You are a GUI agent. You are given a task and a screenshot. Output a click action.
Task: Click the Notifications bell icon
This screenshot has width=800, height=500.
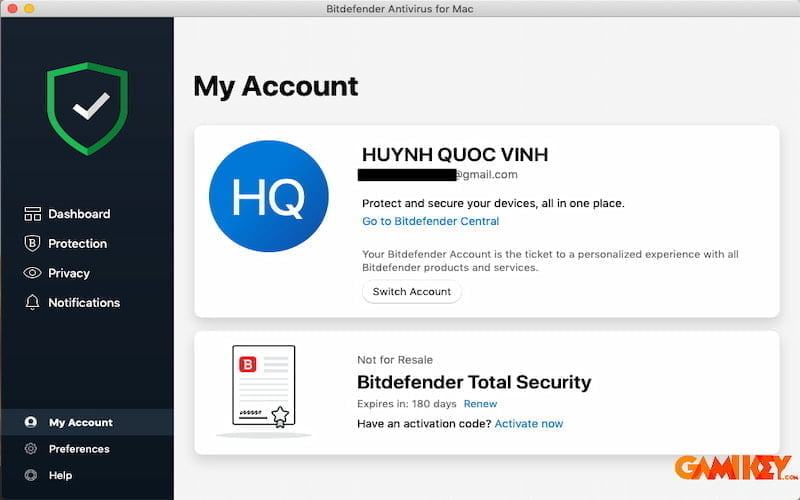click(32, 302)
